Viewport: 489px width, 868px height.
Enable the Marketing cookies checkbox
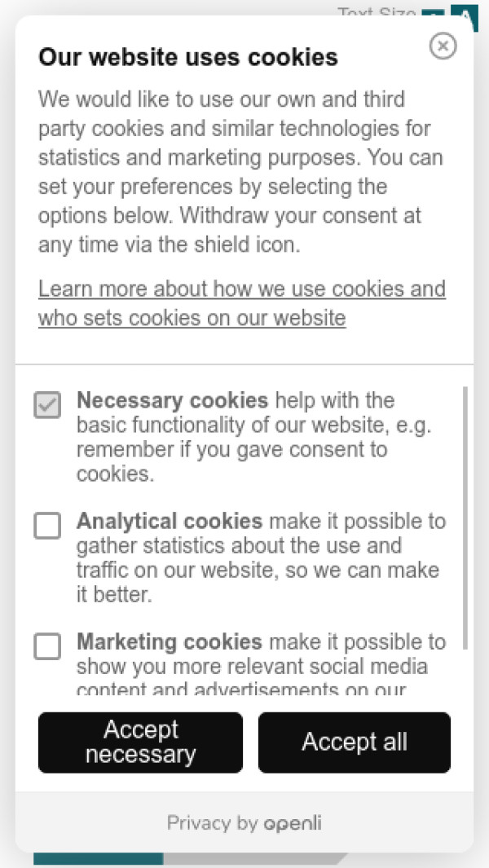pos(47,646)
